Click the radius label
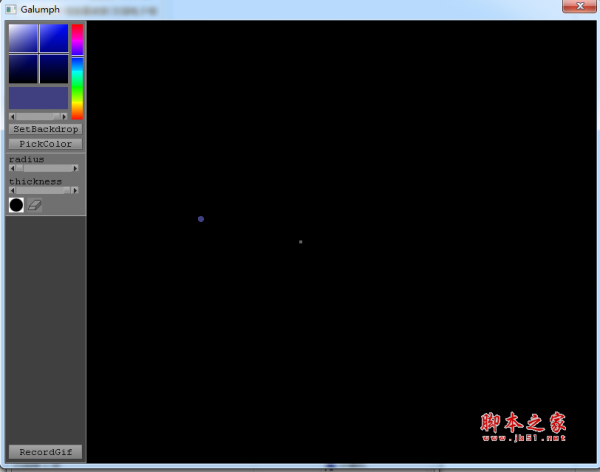Viewport: 600px width, 472px height. (x=27, y=159)
